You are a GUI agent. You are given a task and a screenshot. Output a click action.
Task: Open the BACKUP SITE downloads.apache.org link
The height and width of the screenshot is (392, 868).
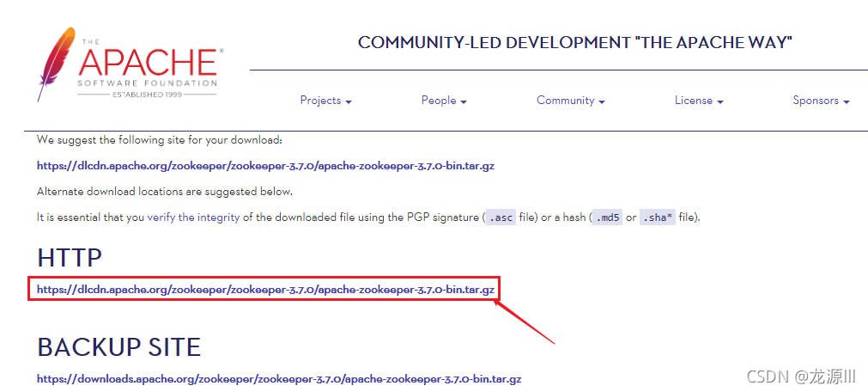tap(279, 379)
